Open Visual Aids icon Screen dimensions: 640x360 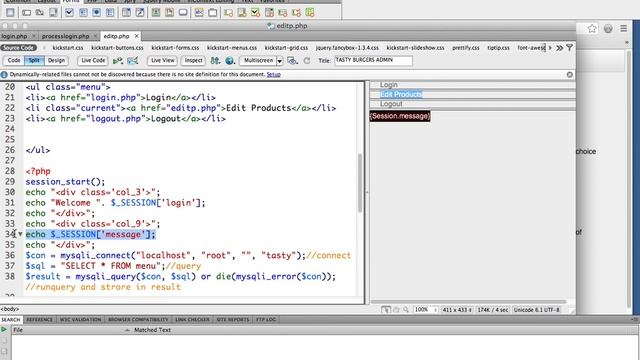coord(292,61)
